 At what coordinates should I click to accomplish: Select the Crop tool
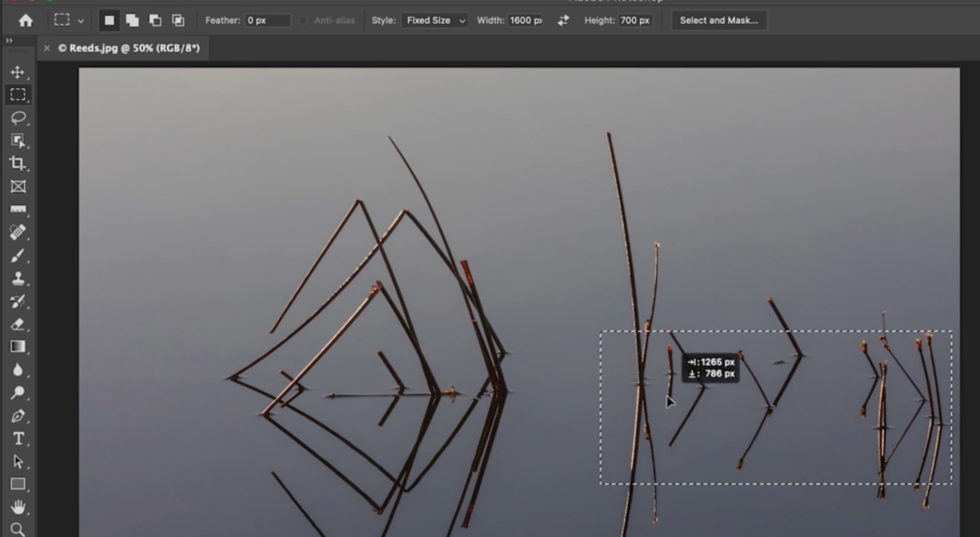point(18,163)
